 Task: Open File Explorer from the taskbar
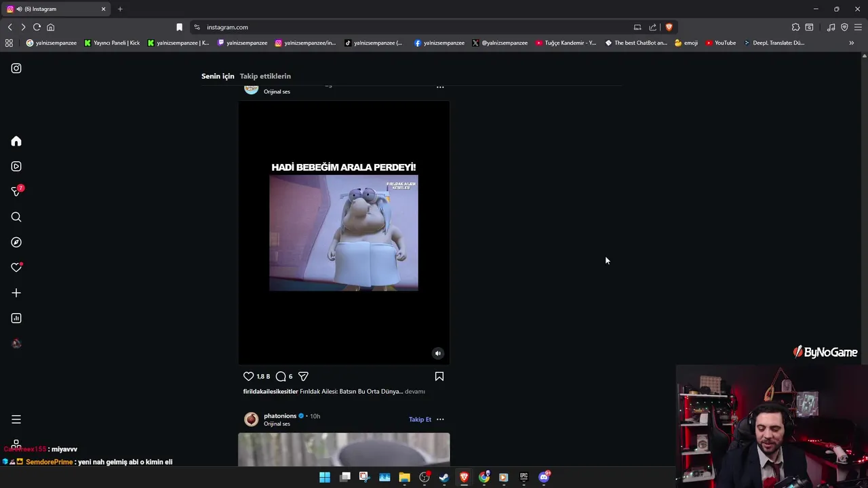click(404, 477)
